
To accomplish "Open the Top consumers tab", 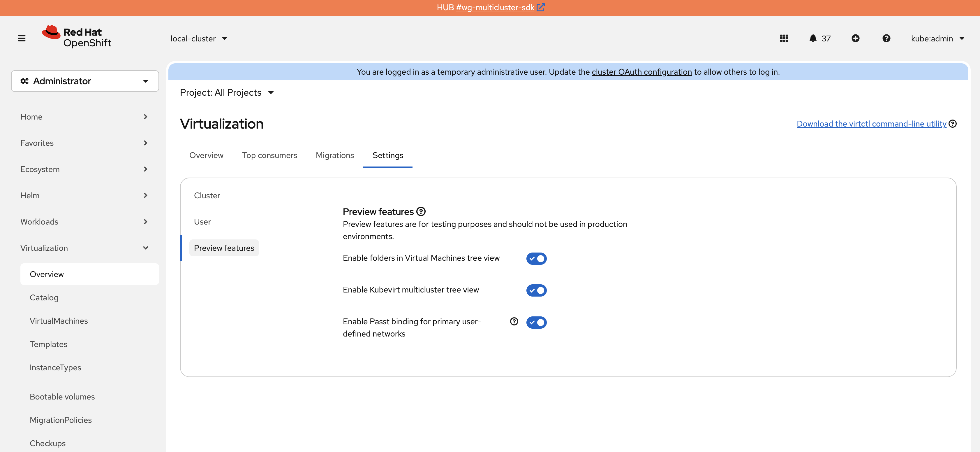I will pyautogui.click(x=269, y=155).
